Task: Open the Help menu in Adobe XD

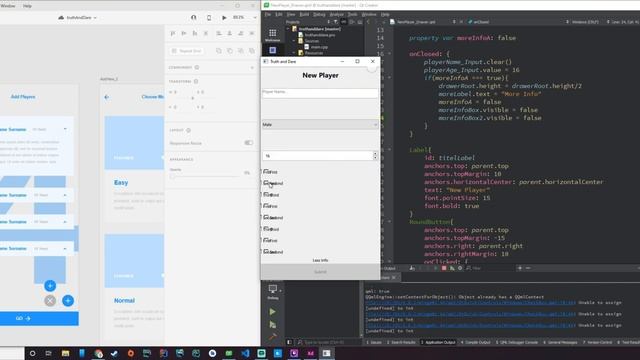Action: (x=27, y=6)
